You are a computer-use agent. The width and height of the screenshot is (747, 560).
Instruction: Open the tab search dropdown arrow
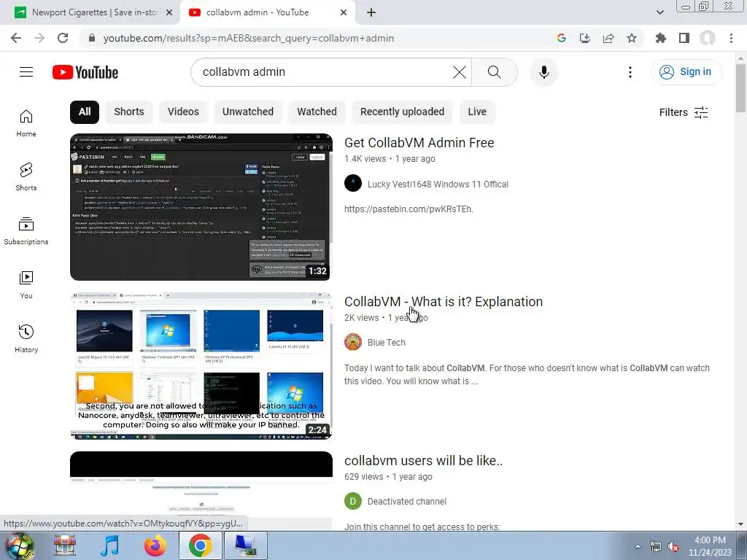(x=659, y=12)
